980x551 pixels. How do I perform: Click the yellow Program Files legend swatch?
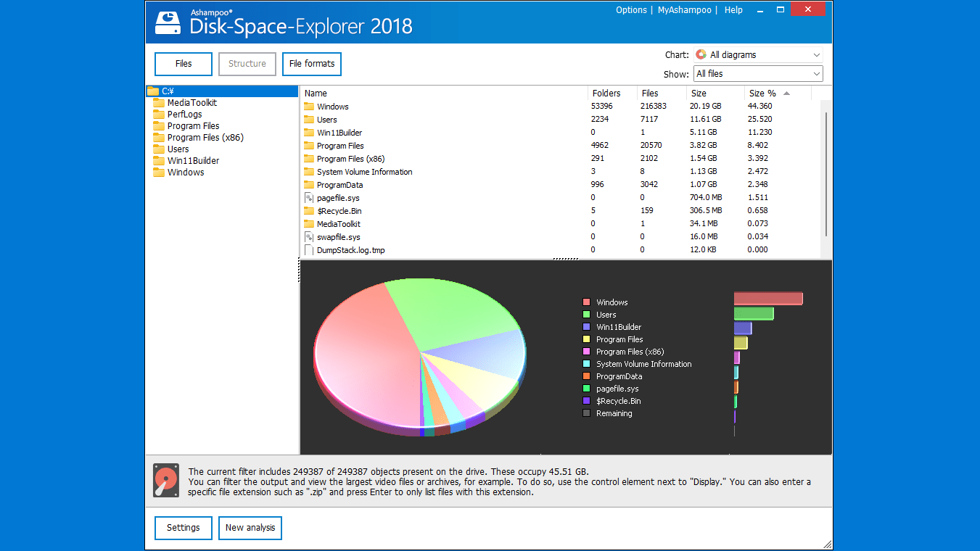586,339
